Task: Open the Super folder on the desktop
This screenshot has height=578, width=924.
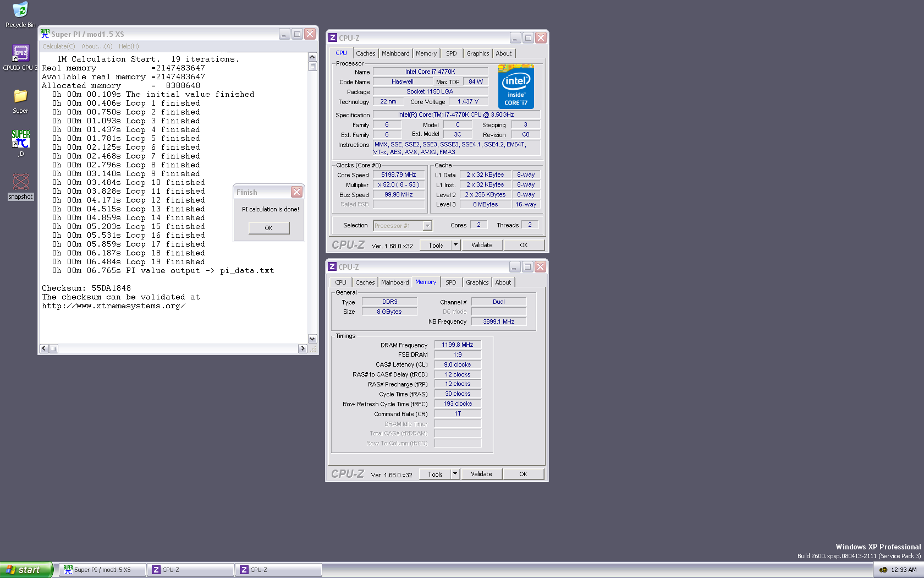Action: tap(20, 101)
